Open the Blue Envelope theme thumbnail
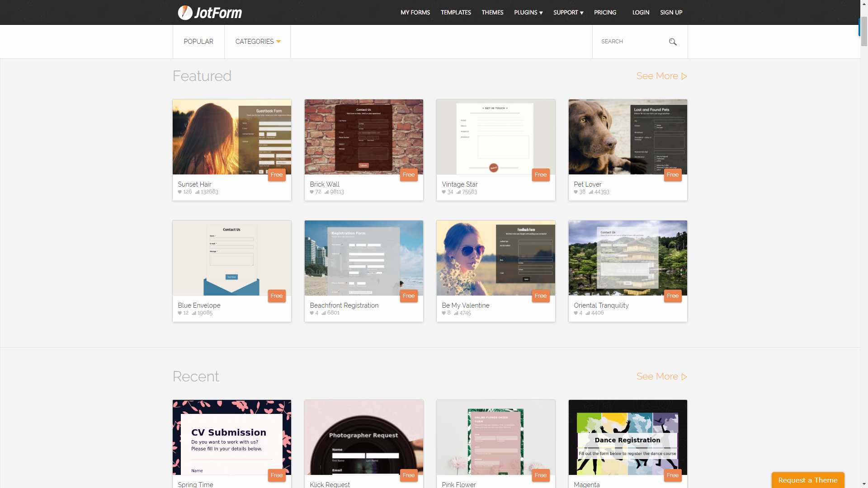 [232, 258]
